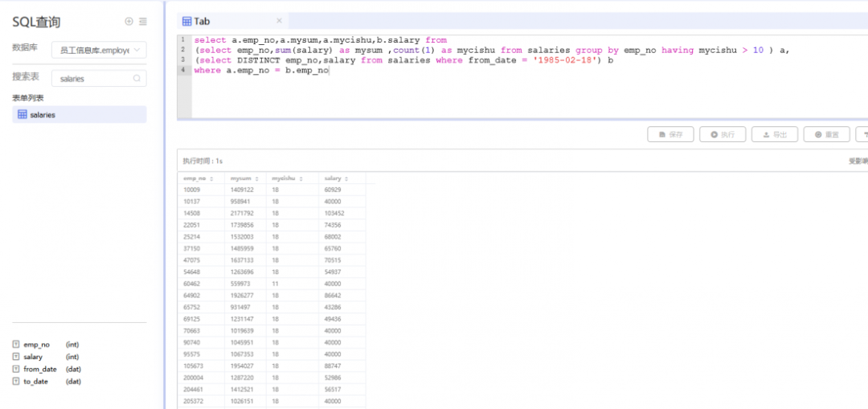Click the salary cell 43286
This screenshot has width=868, height=409.
(342, 308)
